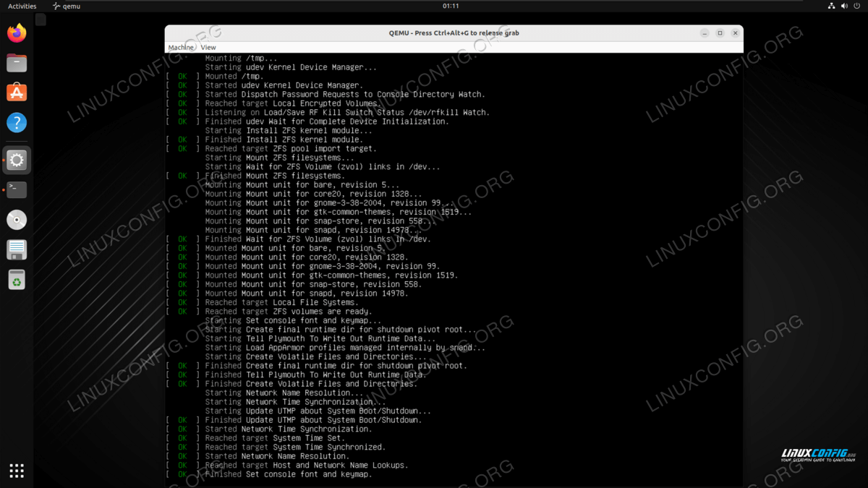Click 'Mounted Mount unit for core20, revision 1328.'
This screenshot has width=868, height=488.
[307, 257]
